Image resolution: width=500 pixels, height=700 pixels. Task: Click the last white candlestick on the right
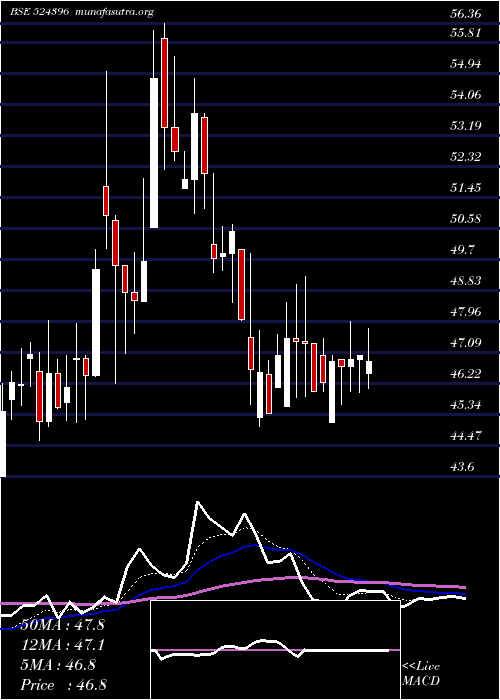tap(369, 367)
